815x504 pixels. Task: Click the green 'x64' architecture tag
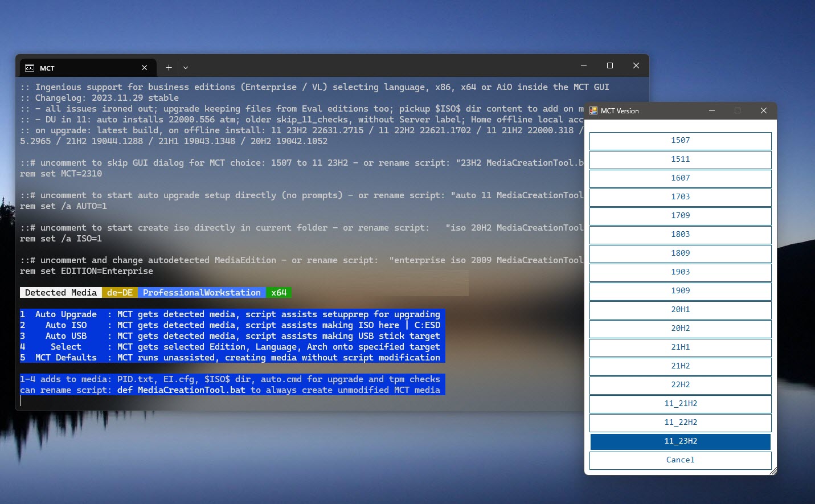(x=279, y=293)
